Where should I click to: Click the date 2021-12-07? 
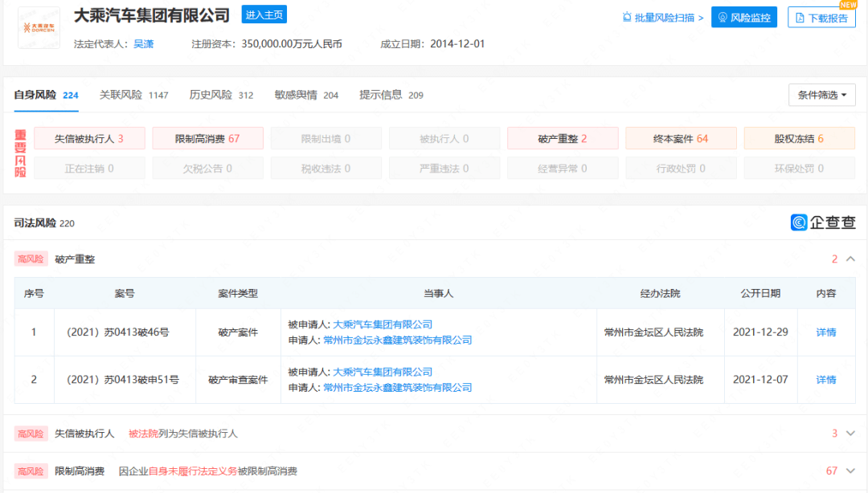tap(760, 380)
